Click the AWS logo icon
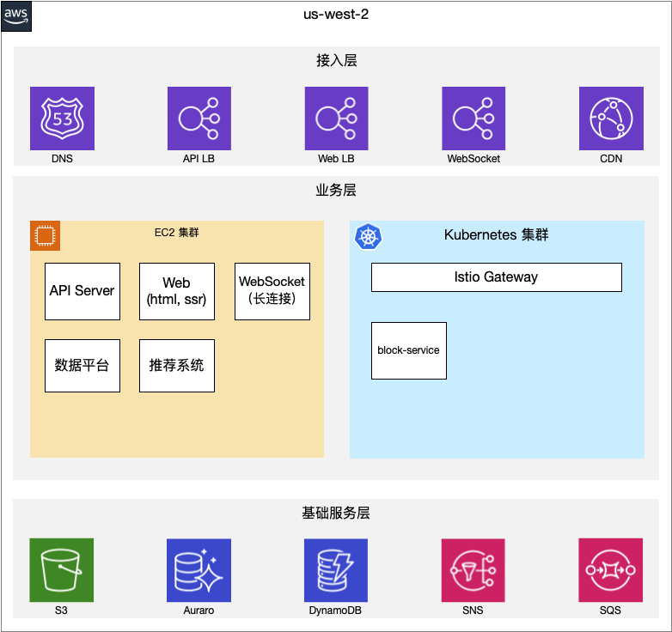Viewport: 672px width, 632px height. pyautogui.click(x=16, y=16)
